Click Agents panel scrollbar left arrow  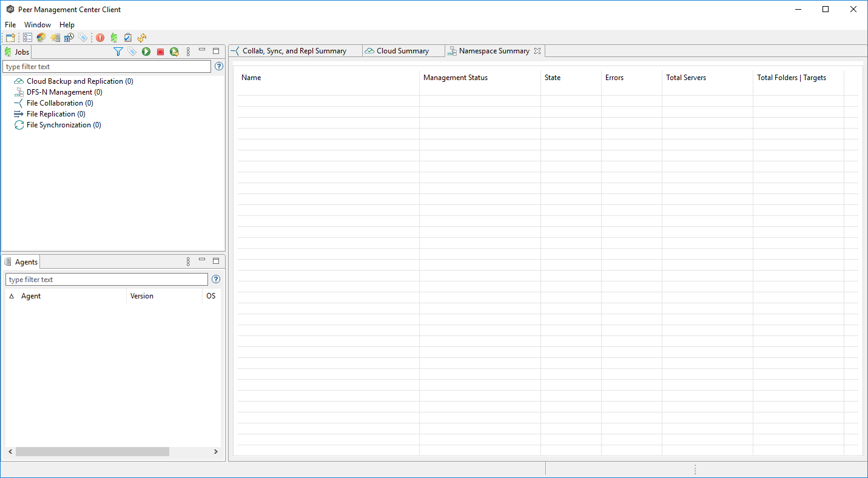tap(10, 452)
